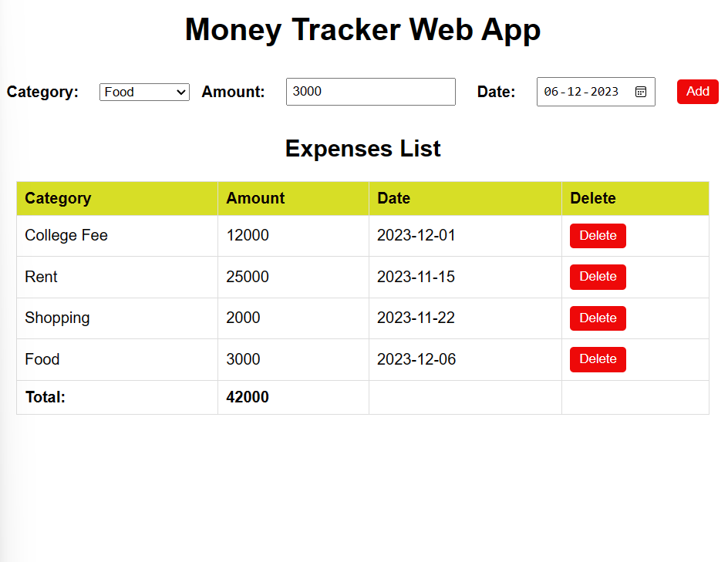Select the College Fee category cell
The height and width of the screenshot is (562, 728).
tap(66, 236)
